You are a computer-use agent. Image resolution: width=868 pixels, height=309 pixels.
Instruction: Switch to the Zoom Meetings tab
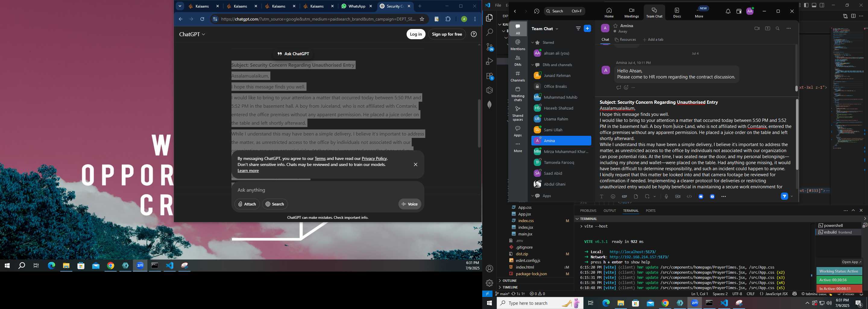coord(631,12)
